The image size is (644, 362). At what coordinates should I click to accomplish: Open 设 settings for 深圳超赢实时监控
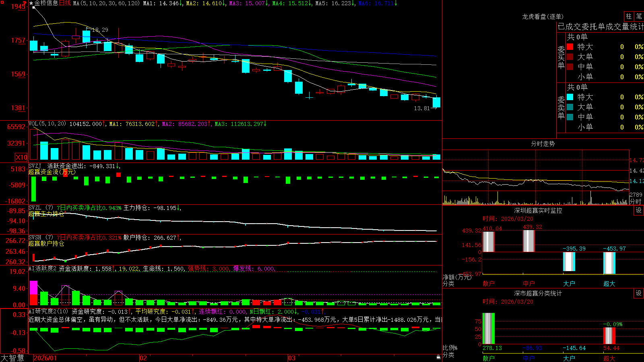tap(638, 210)
